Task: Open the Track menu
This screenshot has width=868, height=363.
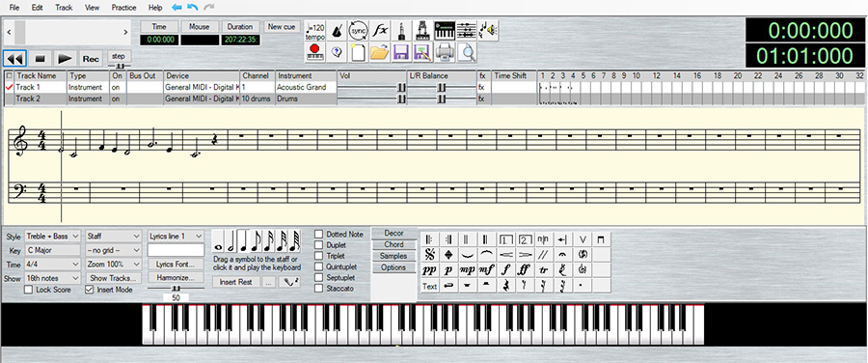Action: tap(64, 8)
